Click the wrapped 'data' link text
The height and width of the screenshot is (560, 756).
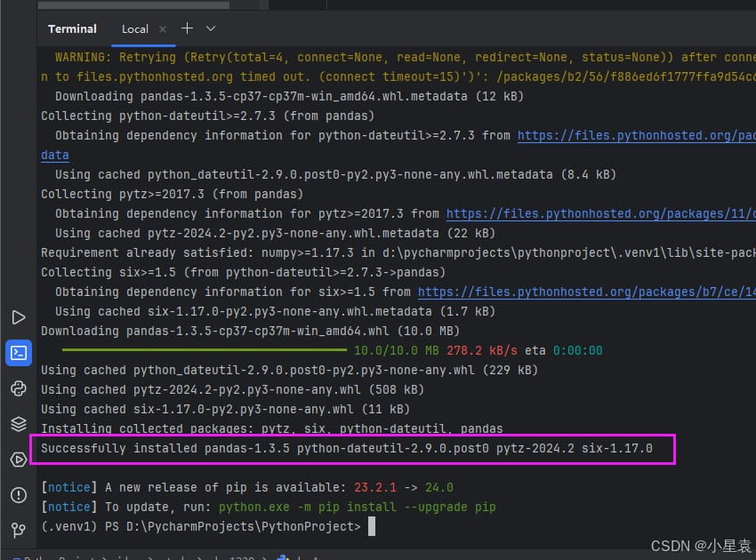54,156
